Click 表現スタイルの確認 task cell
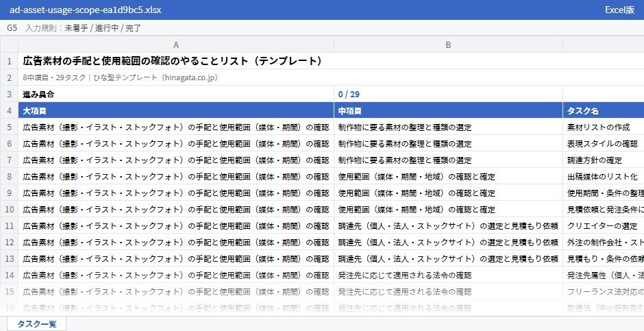 point(604,143)
